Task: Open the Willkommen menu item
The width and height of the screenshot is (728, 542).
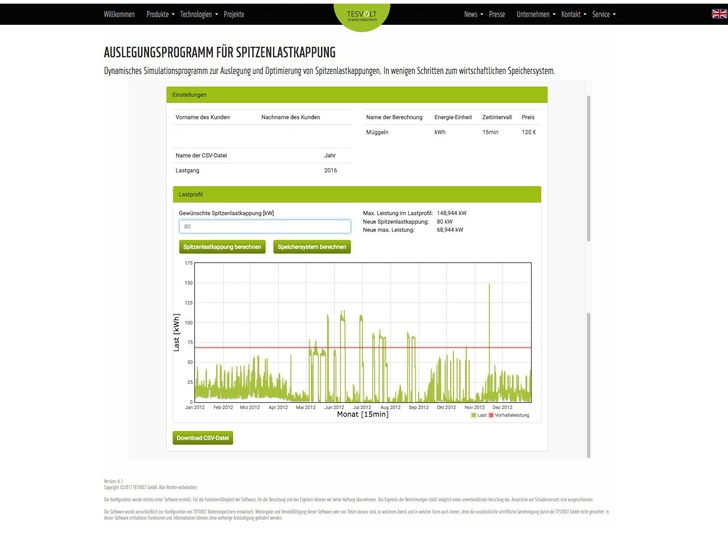Action: tap(119, 14)
